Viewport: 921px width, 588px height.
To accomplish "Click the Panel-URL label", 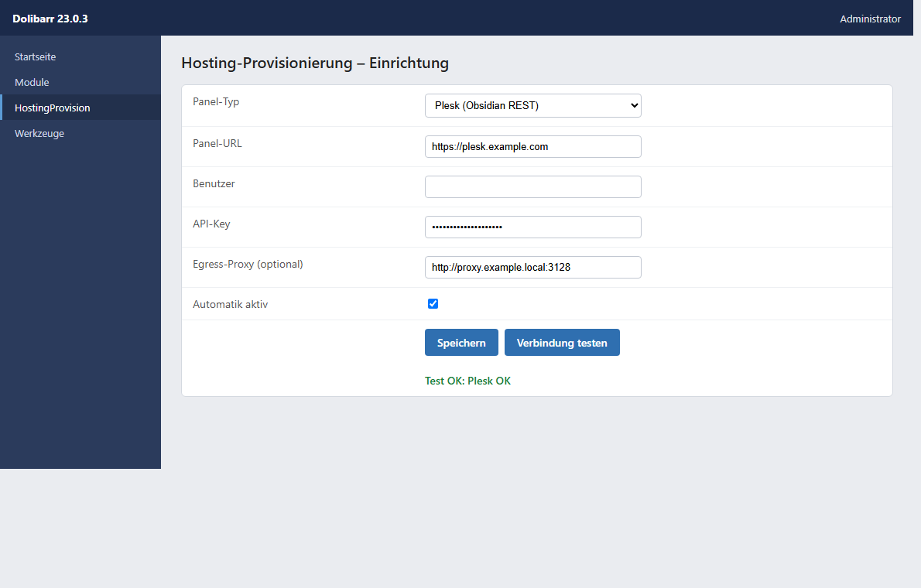I will point(217,143).
